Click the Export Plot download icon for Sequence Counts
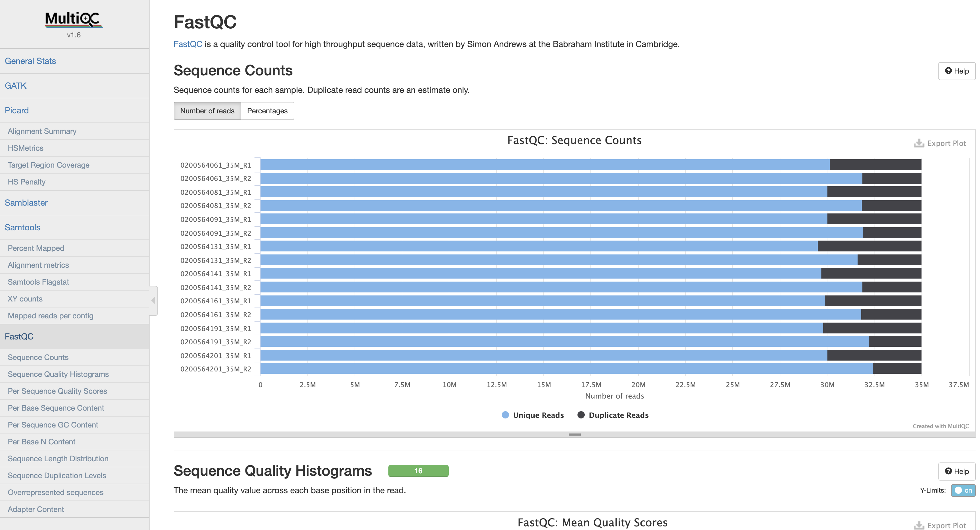Screen dimensions: 980x530 tap(919, 144)
